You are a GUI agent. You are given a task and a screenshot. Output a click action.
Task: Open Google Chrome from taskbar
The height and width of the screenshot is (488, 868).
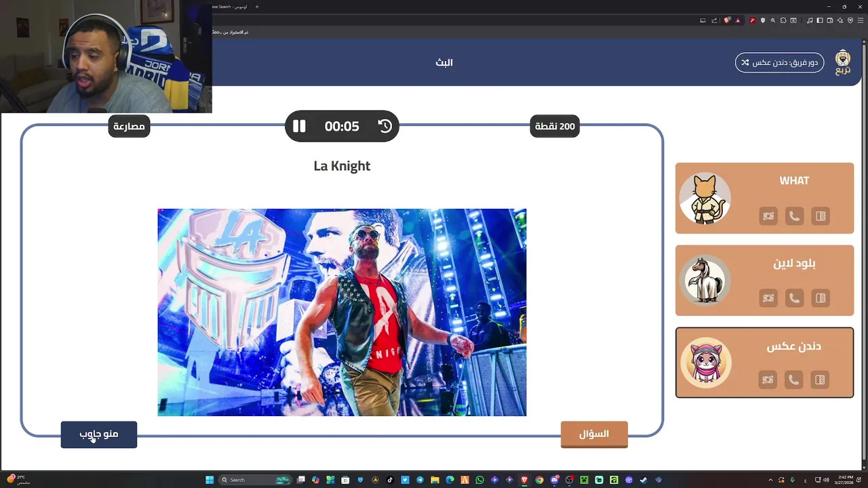click(x=539, y=480)
